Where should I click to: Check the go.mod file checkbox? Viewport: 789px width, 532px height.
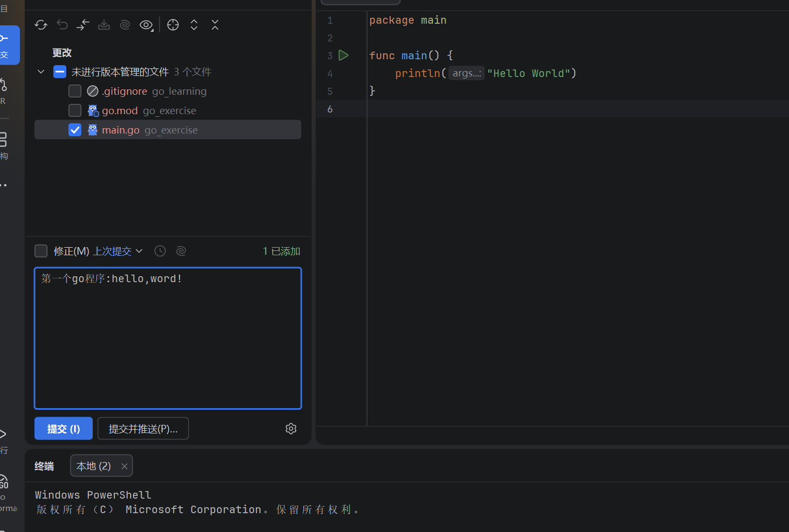(75, 110)
